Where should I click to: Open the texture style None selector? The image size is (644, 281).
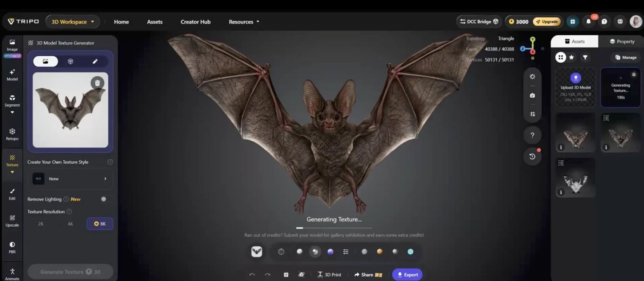click(70, 179)
